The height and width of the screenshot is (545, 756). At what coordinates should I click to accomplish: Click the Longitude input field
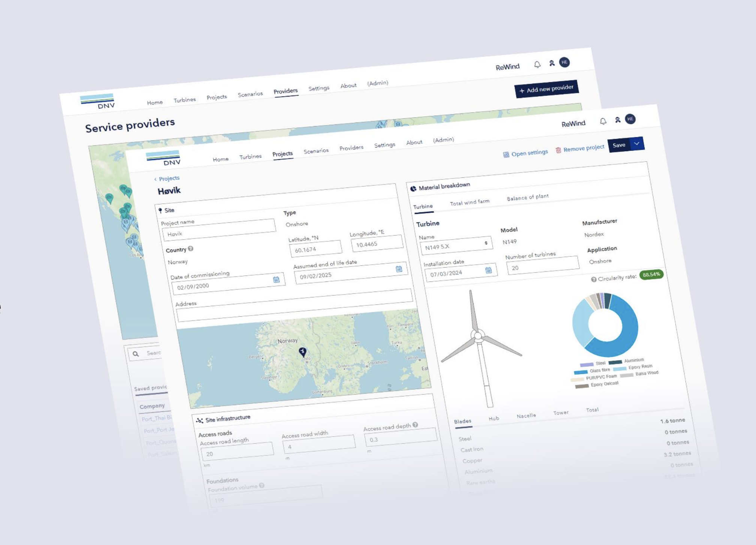coord(377,243)
